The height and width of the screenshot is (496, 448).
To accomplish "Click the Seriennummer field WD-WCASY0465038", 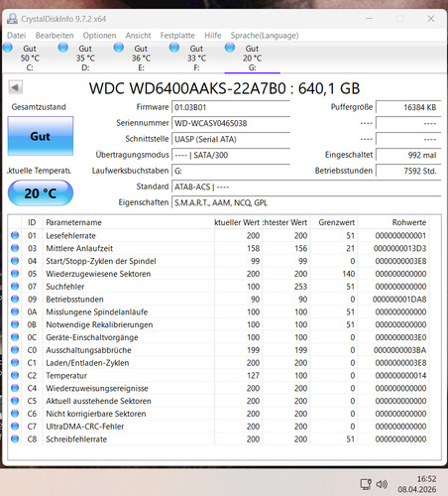I will (231, 123).
